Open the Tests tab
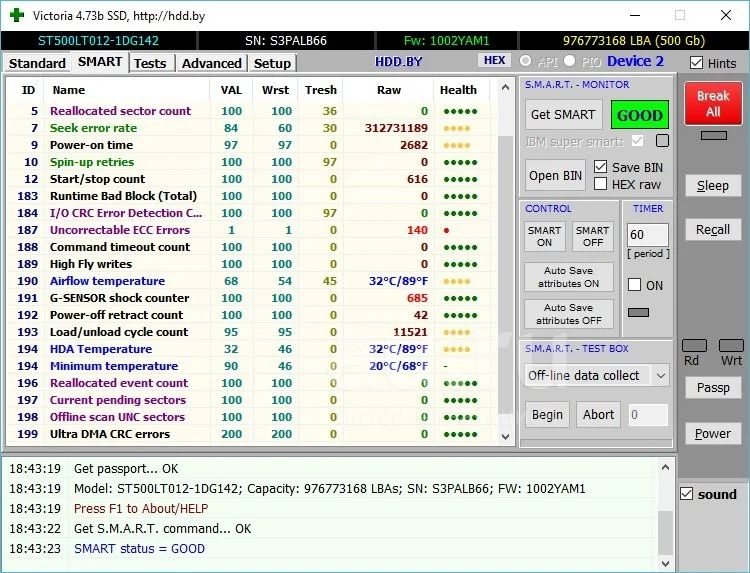The height and width of the screenshot is (573, 750). (x=150, y=64)
